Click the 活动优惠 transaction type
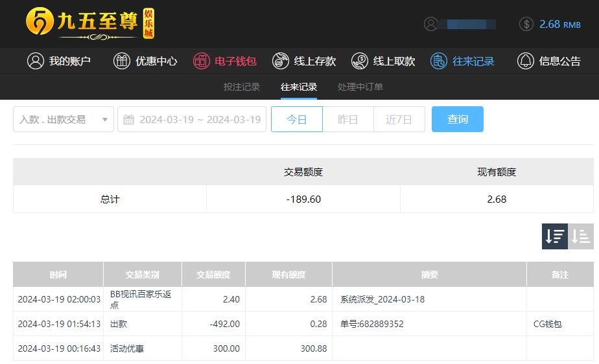 (x=127, y=348)
